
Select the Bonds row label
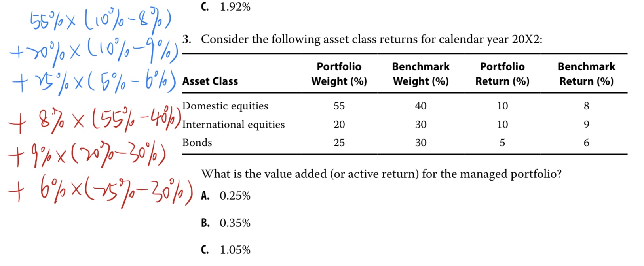point(197,143)
